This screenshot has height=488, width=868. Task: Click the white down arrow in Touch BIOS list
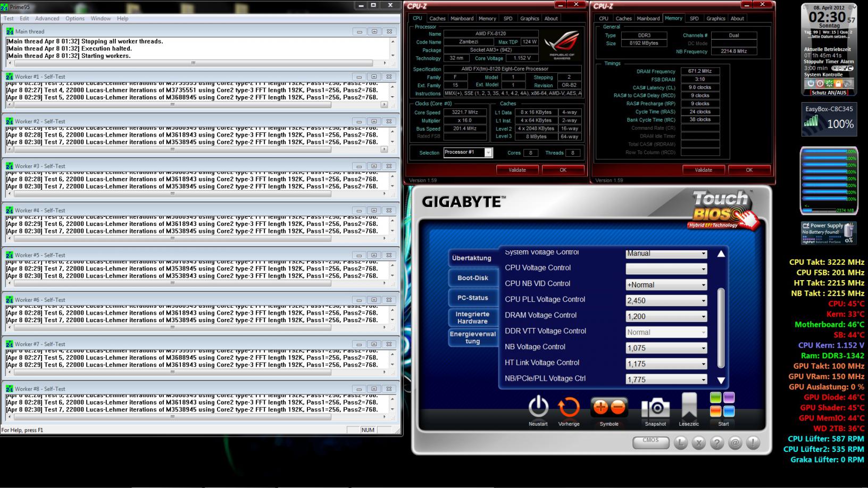(x=721, y=381)
